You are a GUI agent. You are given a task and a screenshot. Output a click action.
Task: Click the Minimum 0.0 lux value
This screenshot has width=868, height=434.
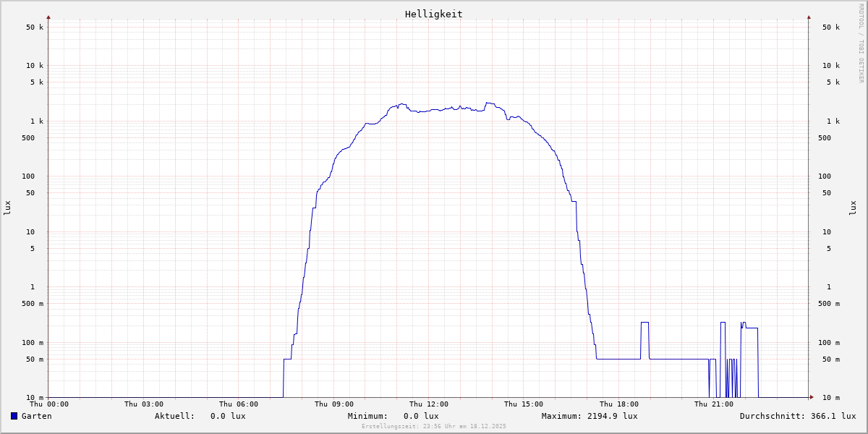point(421,416)
